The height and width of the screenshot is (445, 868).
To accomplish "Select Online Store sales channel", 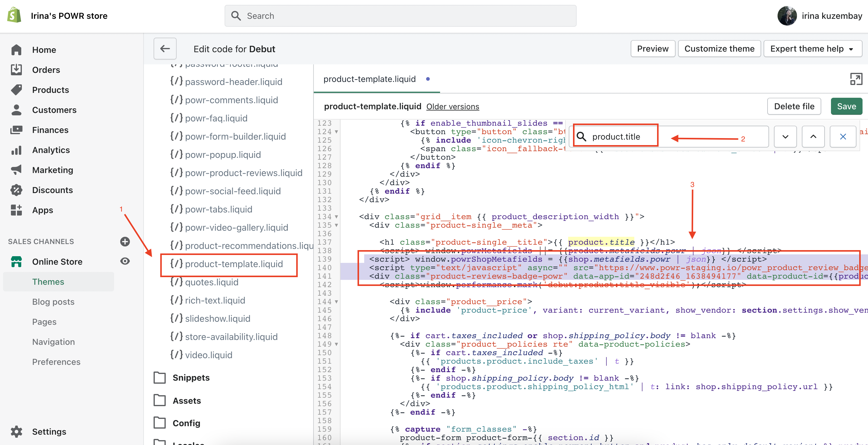I will coord(57,262).
